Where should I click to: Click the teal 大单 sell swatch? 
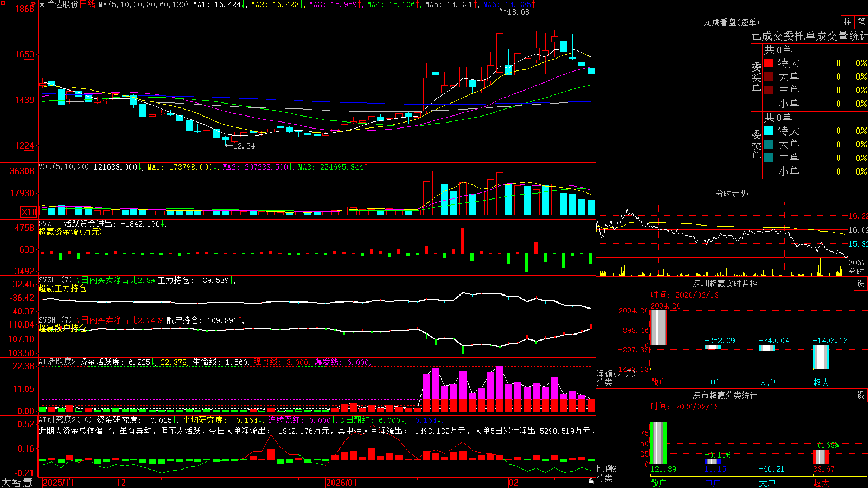pos(768,144)
